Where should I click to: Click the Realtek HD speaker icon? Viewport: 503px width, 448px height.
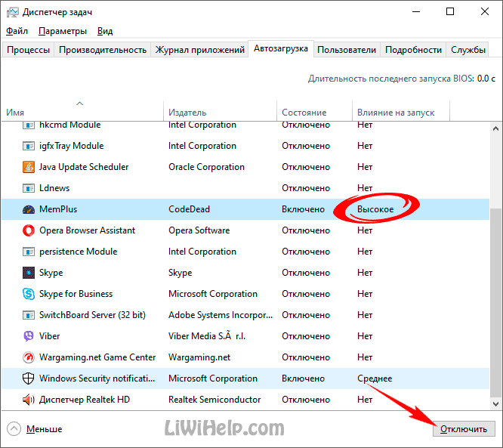coord(29,400)
